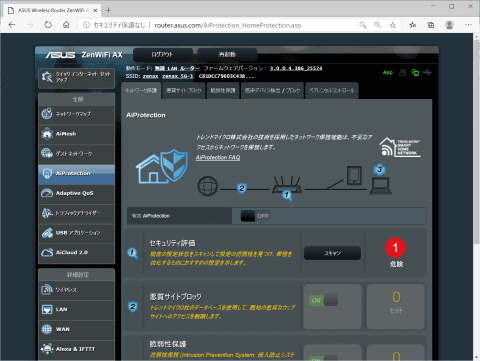Click the zenax SSID link
Image resolution: width=480 pixels, height=361 pixels.
tap(151, 76)
